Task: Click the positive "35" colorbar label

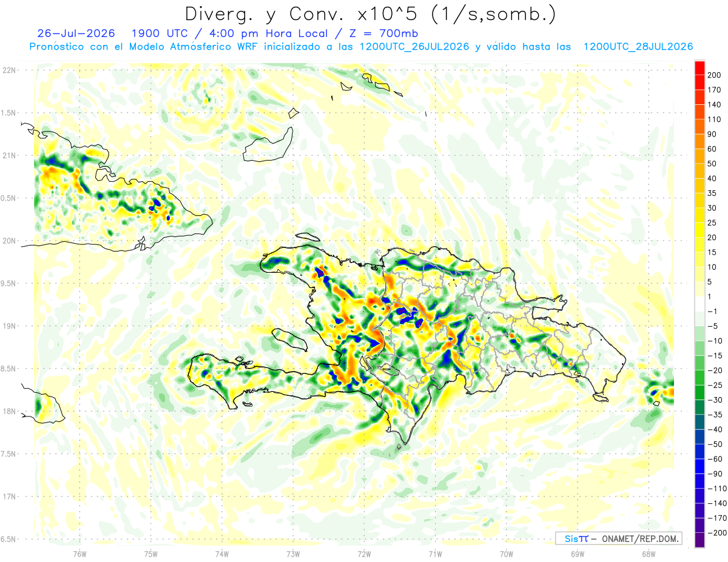Action: [713, 193]
